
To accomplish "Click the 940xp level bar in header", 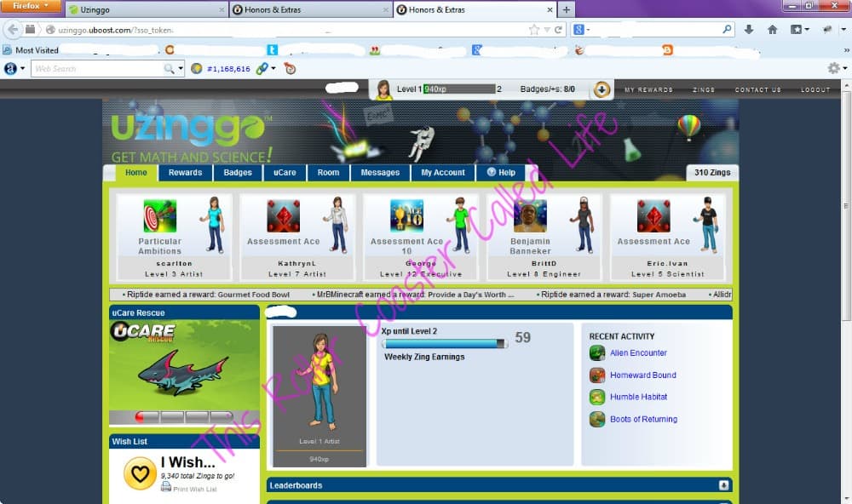I will coord(459,89).
